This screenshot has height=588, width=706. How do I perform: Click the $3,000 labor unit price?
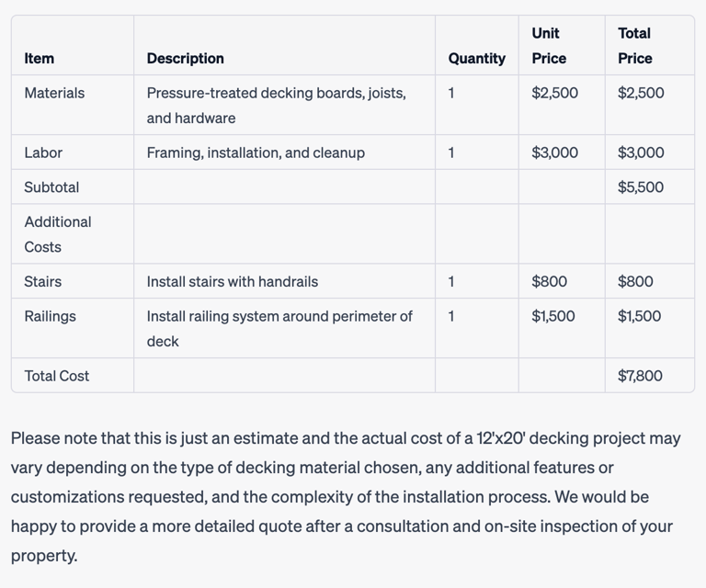pos(554,153)
